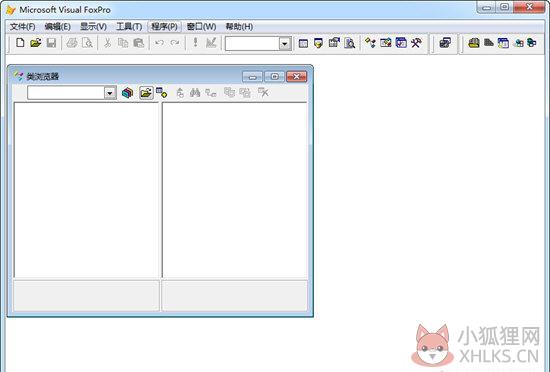Viewport: 550px width, 372px height.
Task: Click the Run exclamation mark icon
Action: [x=195, y=43]
